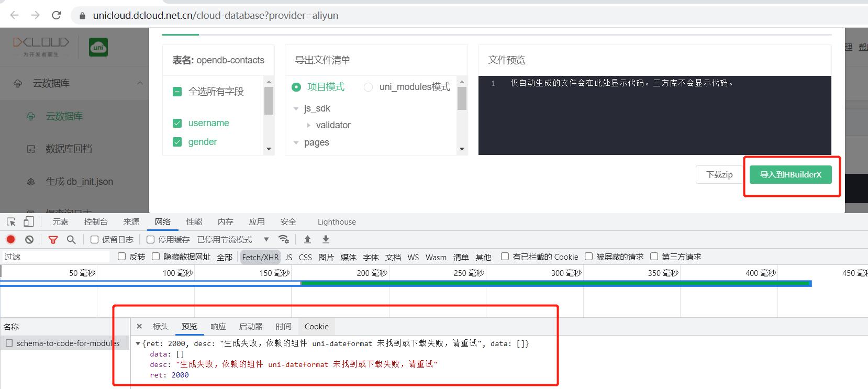Click the network timeline overview bar
Viewport: 868px width, 389px height.
pos(406,284)
